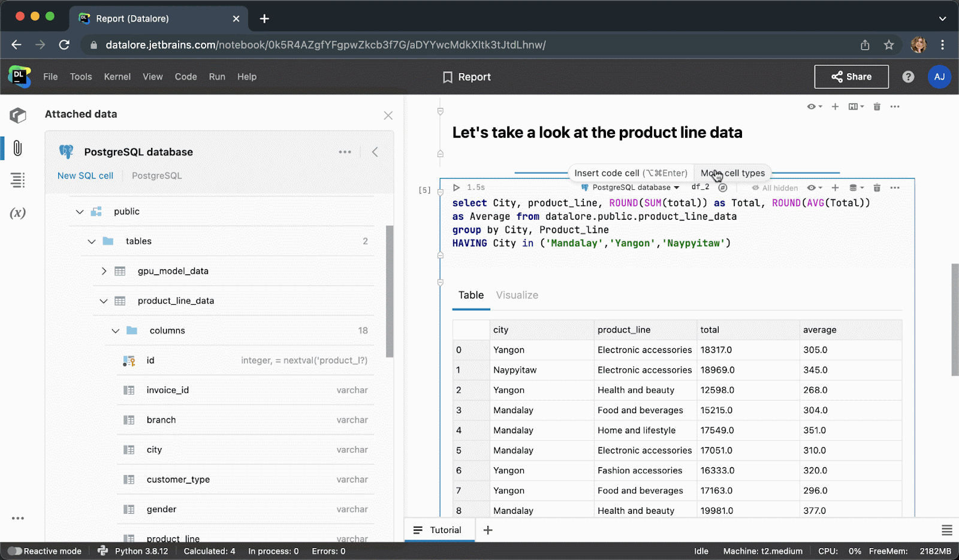Expand the gpu_model_data table

tap(104, 271)
